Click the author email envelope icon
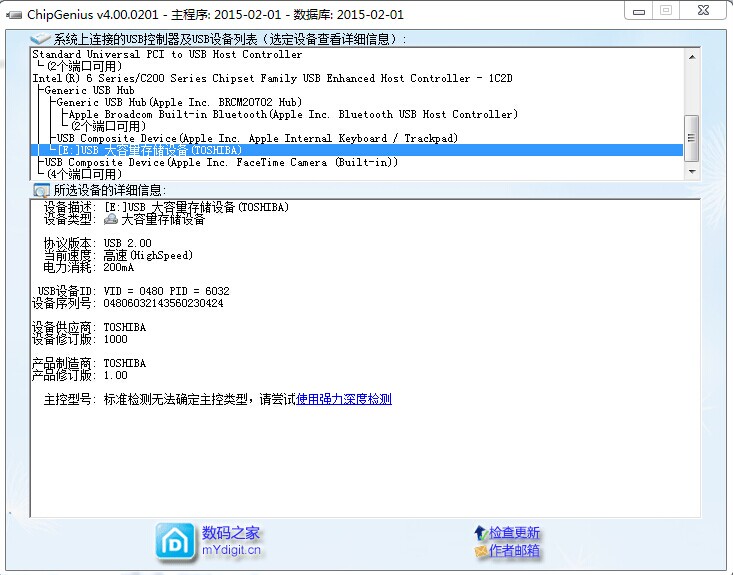 coord(481,551)
